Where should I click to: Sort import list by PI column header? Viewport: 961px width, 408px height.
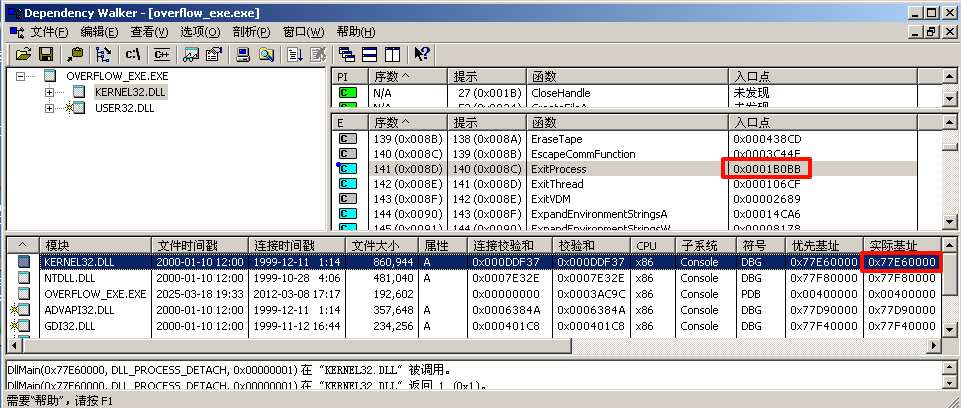point(350,77)
